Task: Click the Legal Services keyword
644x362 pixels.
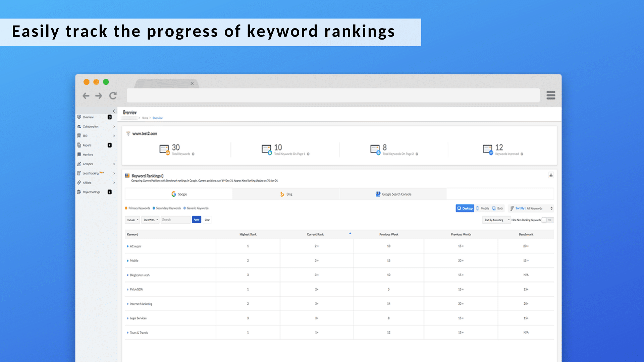Action: [x=138, y=318]
